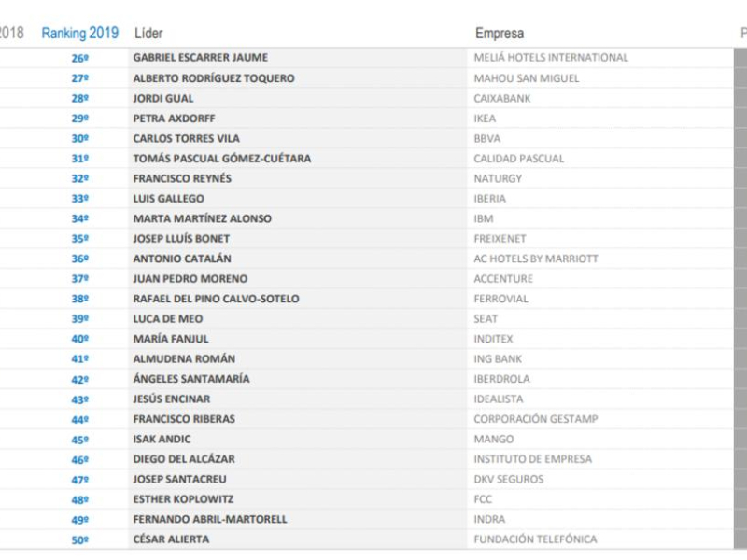This screenshot has width=747, height=560.
Task: Click the Luca de Meo name
Action: coord(168,318)
